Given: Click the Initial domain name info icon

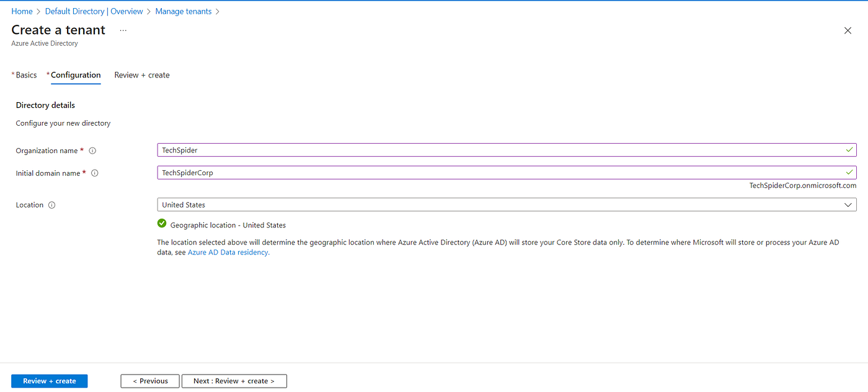Looking at the screenshot, I should point(94,173).
